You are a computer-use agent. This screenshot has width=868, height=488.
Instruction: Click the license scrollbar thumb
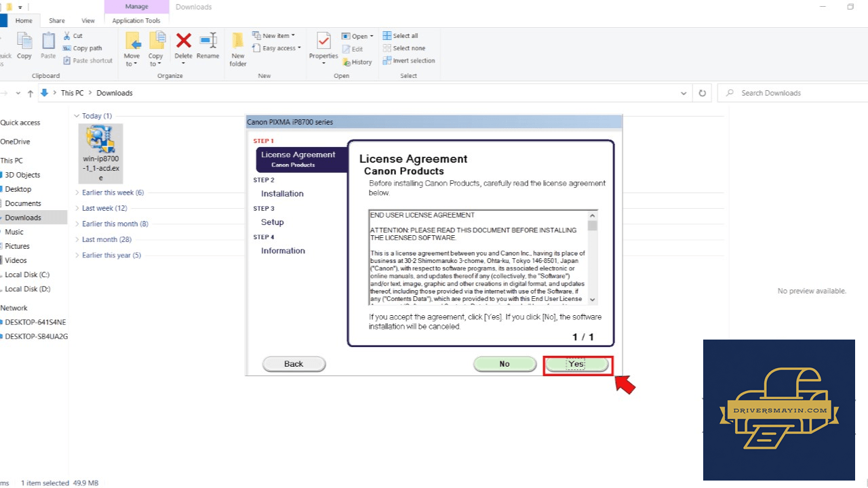point(593,226)
